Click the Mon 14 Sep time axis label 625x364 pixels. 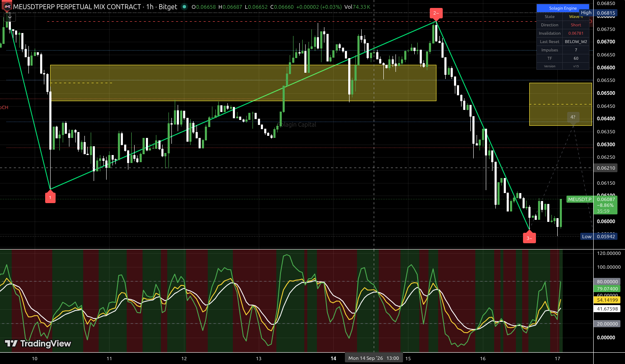373,358
